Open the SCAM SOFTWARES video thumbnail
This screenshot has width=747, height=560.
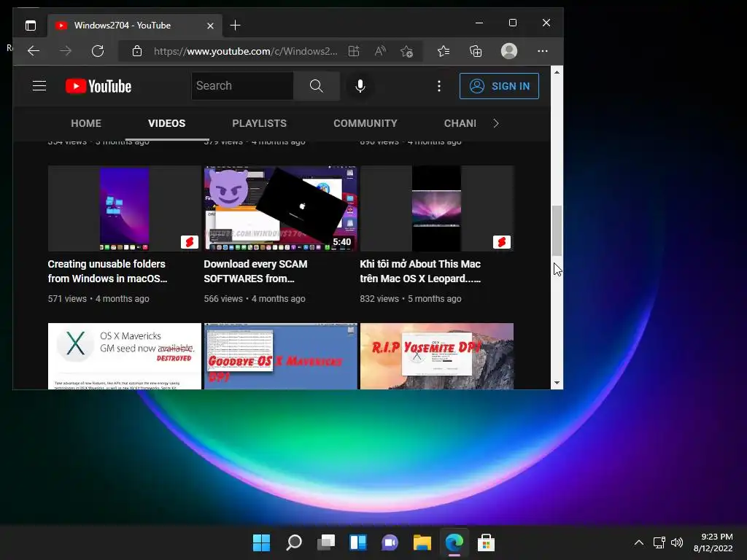pos(281,208)
